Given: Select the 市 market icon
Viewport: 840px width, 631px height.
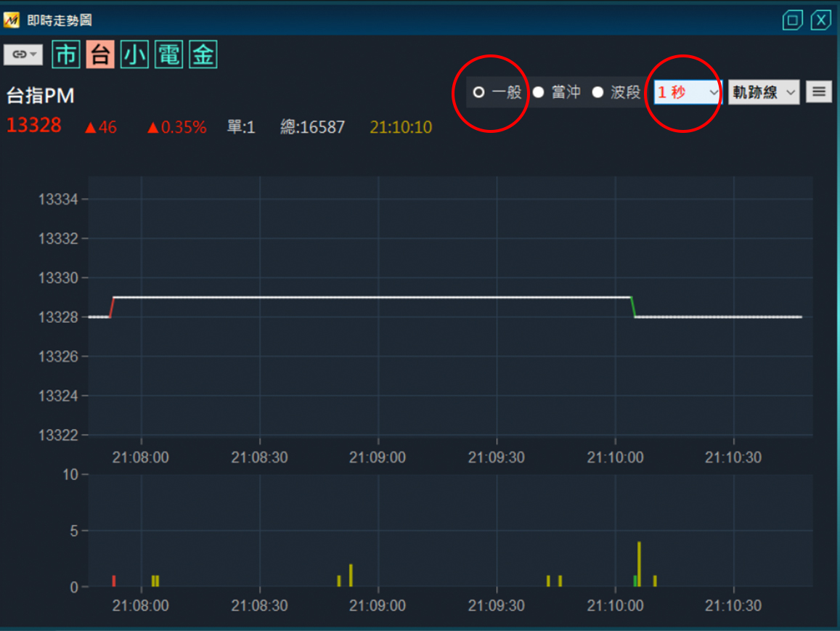Looking at the screenshot, I should 67,55.
